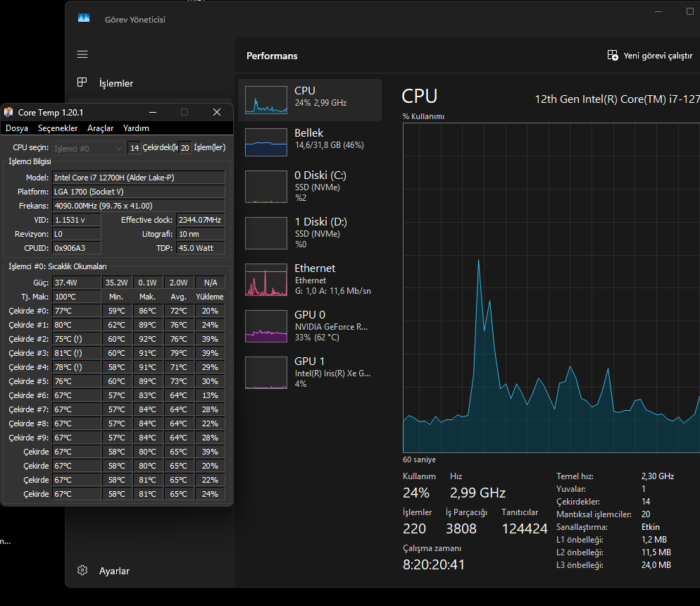Open the Araçlar menu in Core Temp
700x606 pixels.
tap(101, 128)
